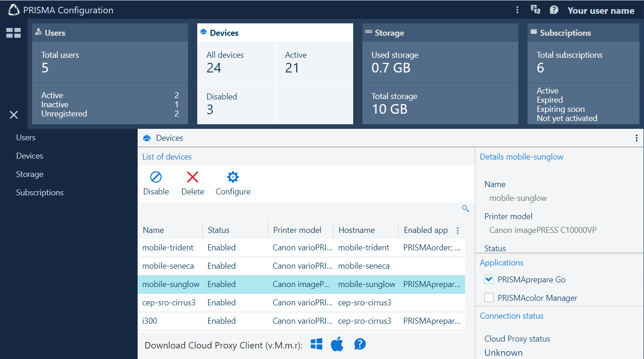Go to Users in the sidebar

click(26, 138)
